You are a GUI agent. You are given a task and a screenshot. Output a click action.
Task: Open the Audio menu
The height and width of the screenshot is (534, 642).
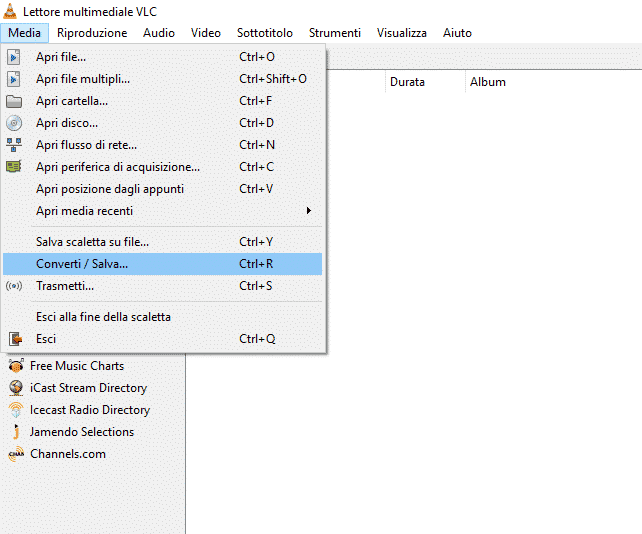pyautogui.click(x=159, y=33)
